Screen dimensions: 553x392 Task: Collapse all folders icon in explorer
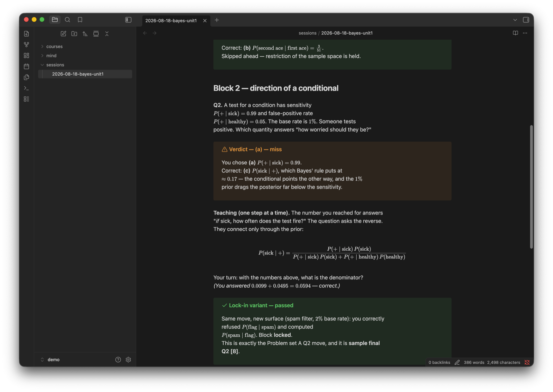(107, 34)
